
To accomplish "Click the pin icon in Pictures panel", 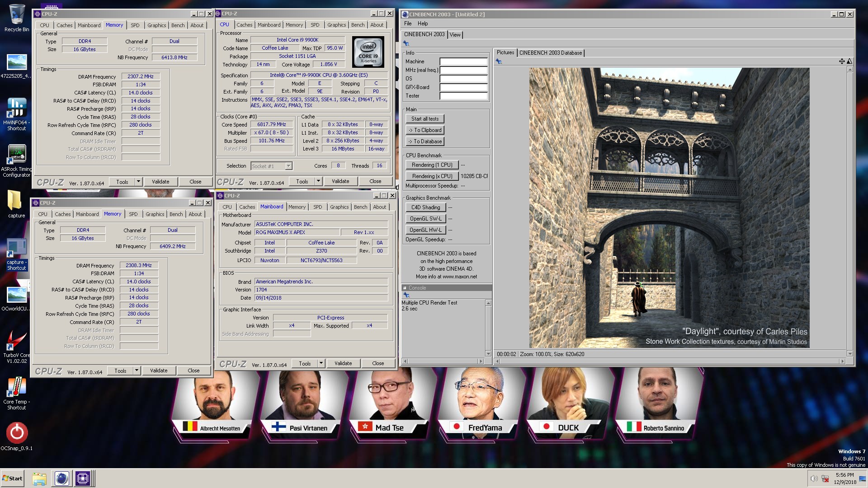I will tap(499, 61).
